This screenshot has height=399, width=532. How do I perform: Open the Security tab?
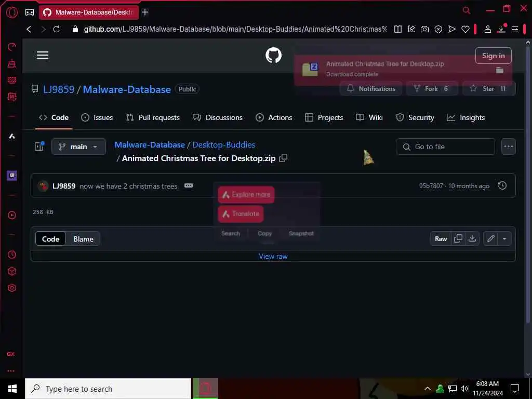click(415, 117)
